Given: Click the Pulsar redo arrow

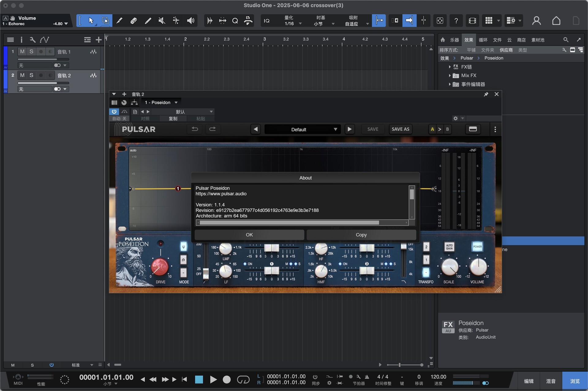Looking at the screenshot, I should 213,129.
